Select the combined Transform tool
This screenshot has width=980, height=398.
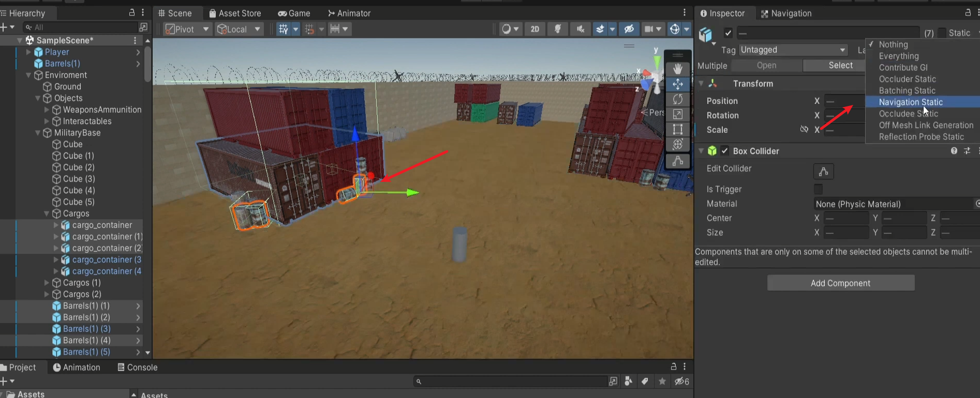[677, 144]
